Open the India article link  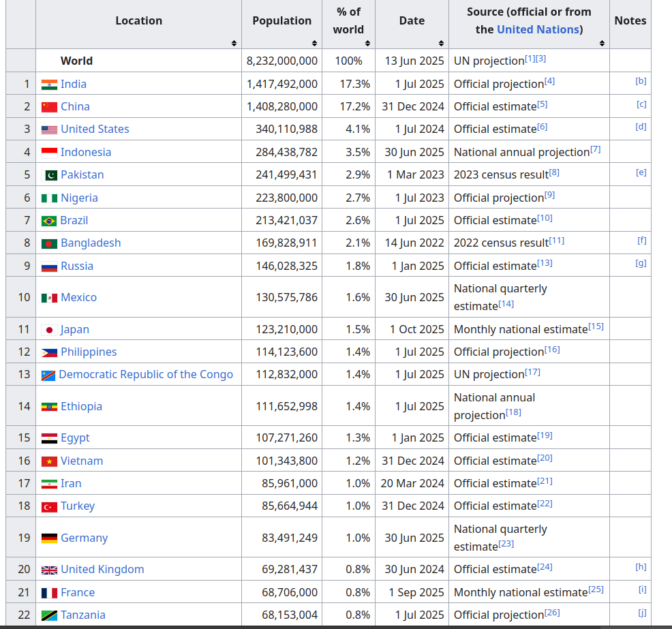click(x=74, y=84)
